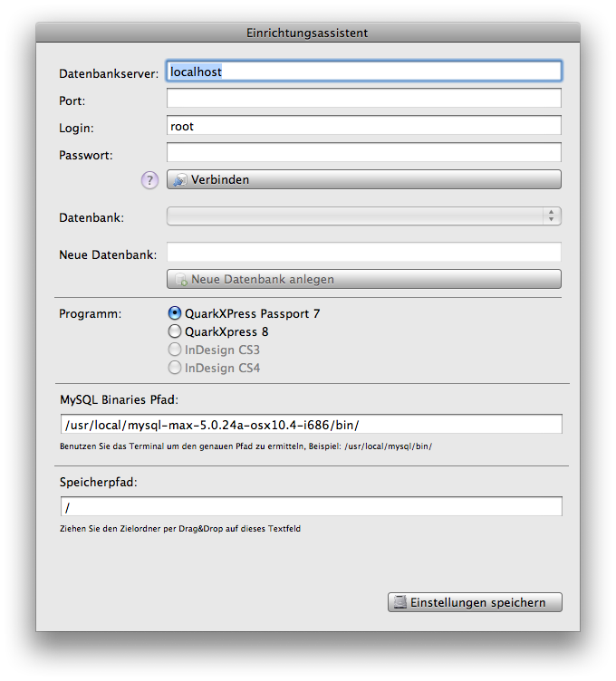616x681 pixels.
Task: Focus the Speicherpfad text field
Action: (x=312, y=506)
